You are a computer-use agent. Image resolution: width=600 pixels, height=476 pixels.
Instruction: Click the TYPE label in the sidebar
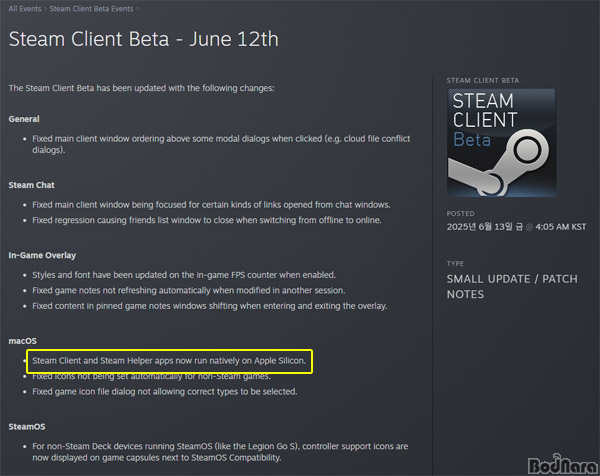coord(455,264)
